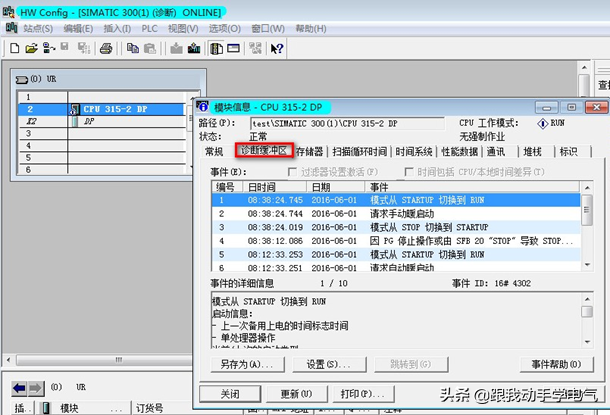Click the event list scroll-down arrow
610x415 pixels.
point(587,265)
